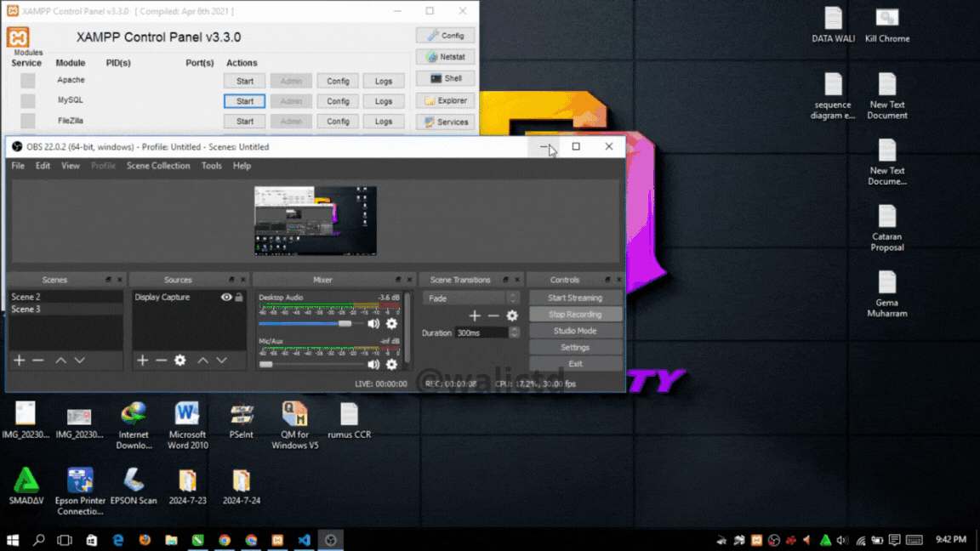Add a new scene with plus icon
980x551 pixels.
coord(20,361)
